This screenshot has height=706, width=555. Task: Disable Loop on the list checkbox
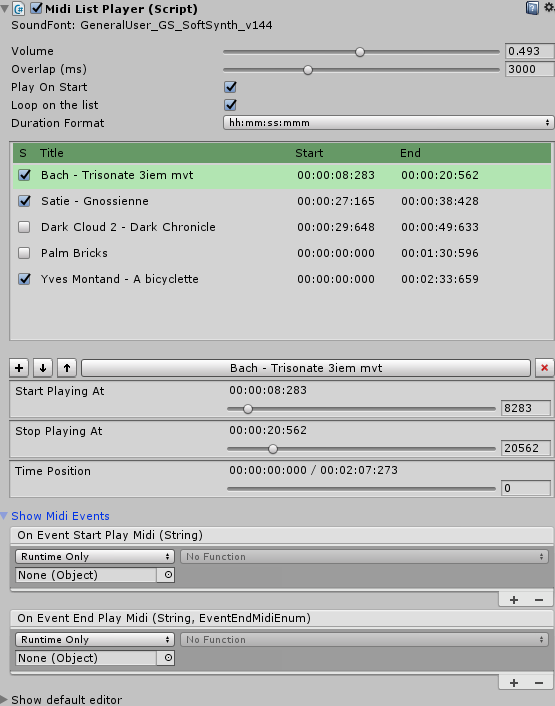coord(230,105)
